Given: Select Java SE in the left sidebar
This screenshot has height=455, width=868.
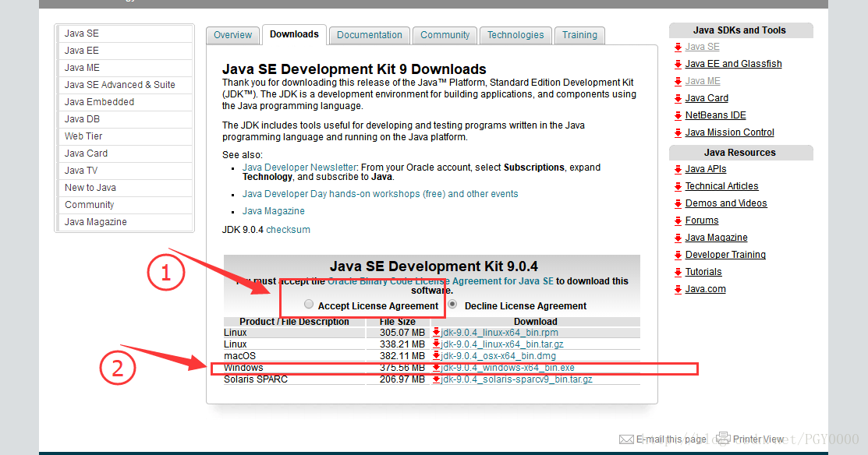Looking at the screenshot, I should (125, 34).
